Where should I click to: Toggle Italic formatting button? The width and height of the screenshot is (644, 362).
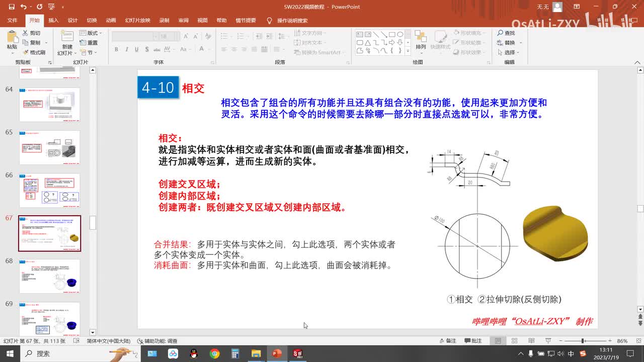pyautogui.click(x=126, y=49)
